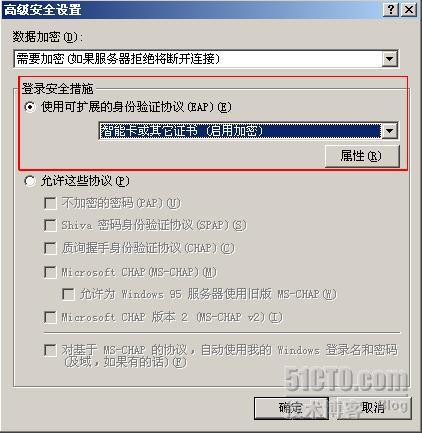Expand the EAP type dropdown arrow
Viewport: 422px width, 433px height.
[x=389, y=131]
